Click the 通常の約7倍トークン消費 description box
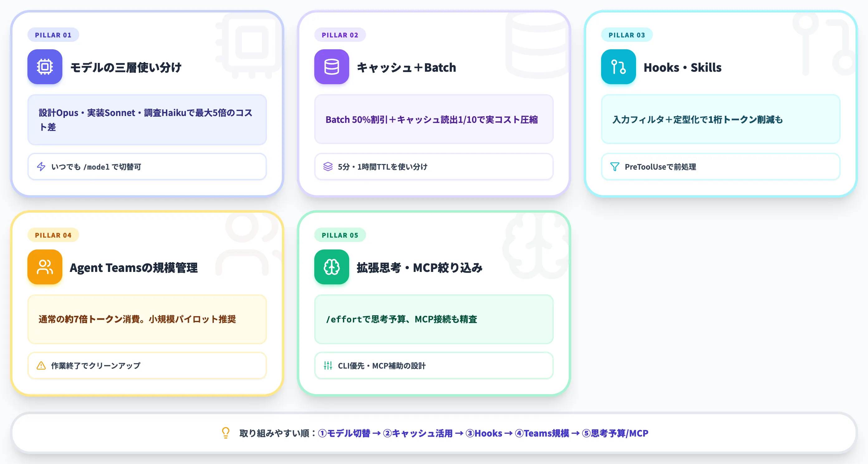Image resolution: width=868 pixels, height=464 pixels. (147, 319)
